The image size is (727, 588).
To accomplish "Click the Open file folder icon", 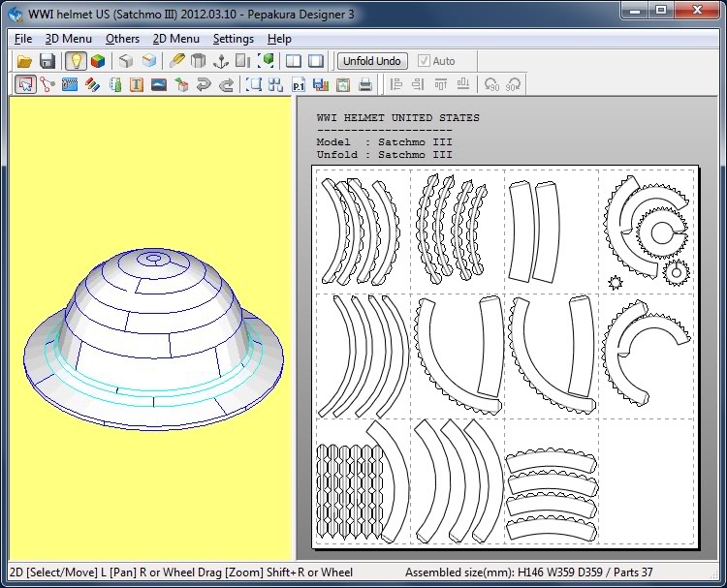I will (25, 61).
